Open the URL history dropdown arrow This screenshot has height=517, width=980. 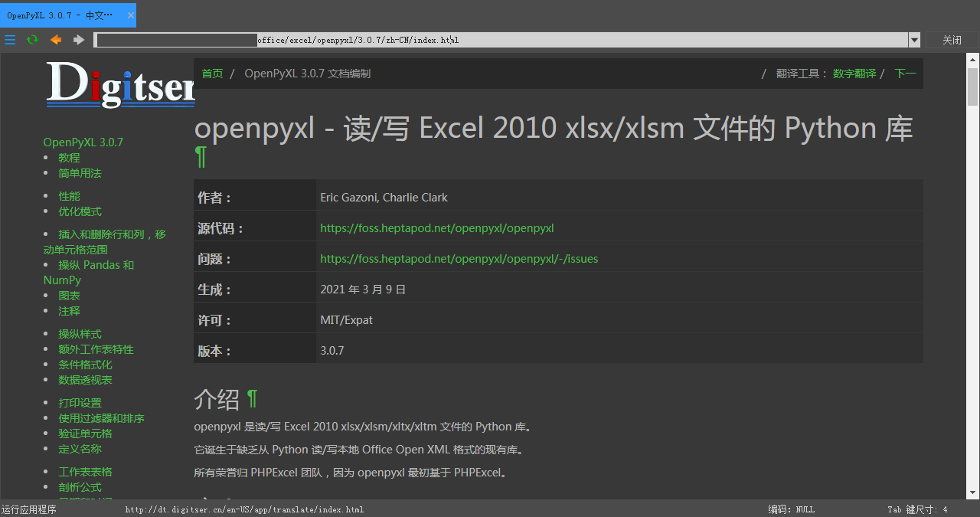pyautogui.click(x=914, y=39)
